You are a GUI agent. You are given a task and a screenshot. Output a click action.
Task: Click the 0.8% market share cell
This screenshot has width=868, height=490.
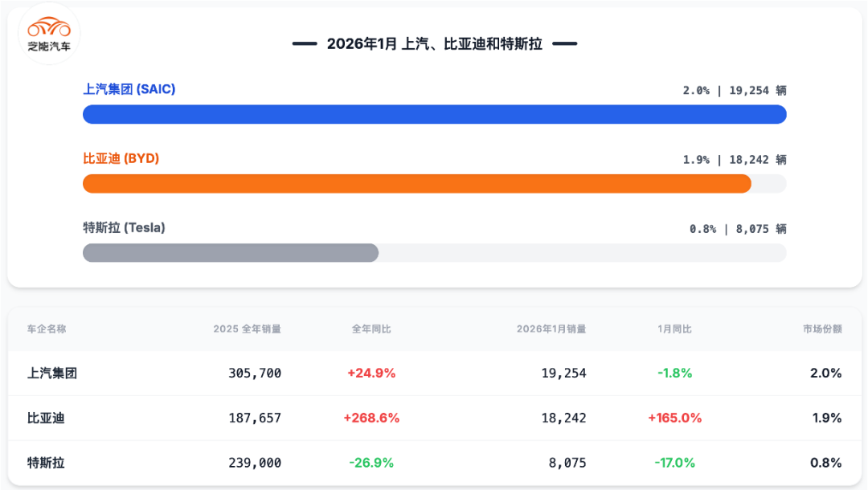click(826, 463)
